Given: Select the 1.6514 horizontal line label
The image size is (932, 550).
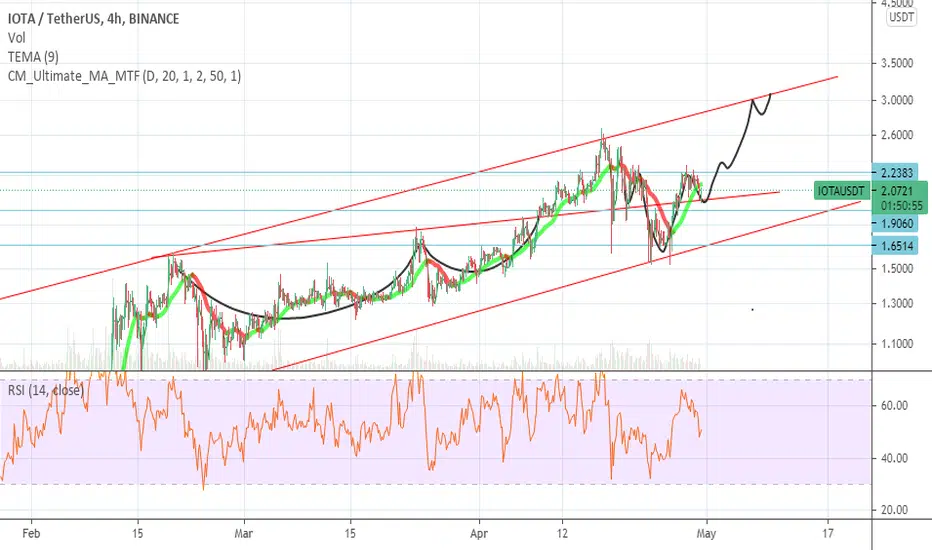Looking at the screenshot, I should (x=896, y=246).
